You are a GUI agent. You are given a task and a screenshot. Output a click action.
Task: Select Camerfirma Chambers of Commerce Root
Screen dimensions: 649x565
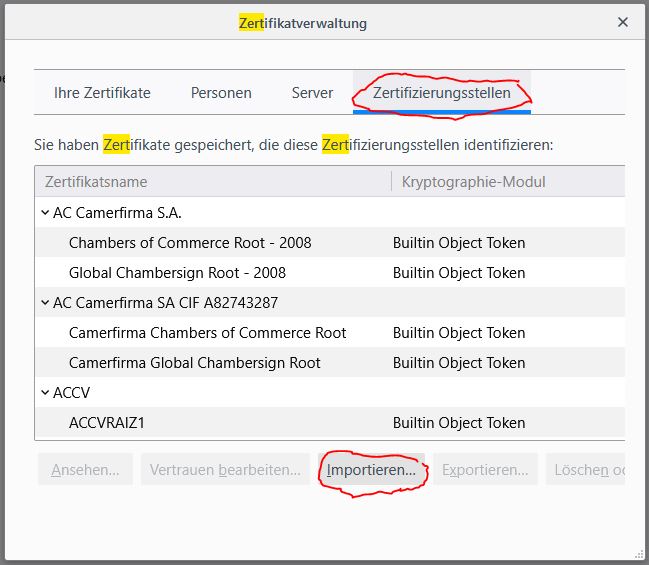pos(207,333)
